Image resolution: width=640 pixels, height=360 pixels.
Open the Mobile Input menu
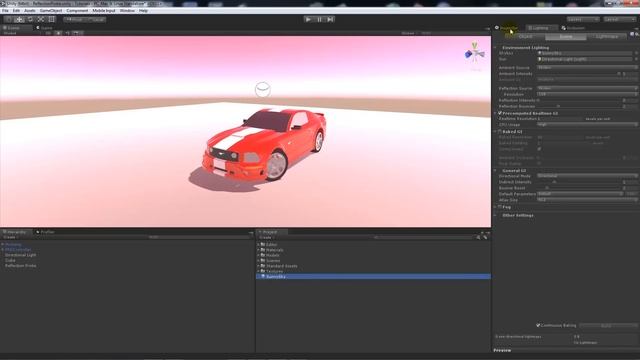tap(104, 11)
